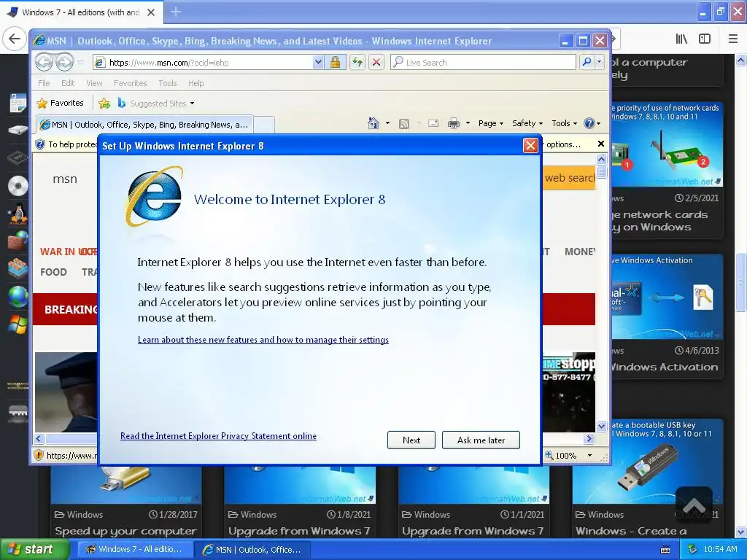
Task: Open the new features settings link
Action: [263, 340]
